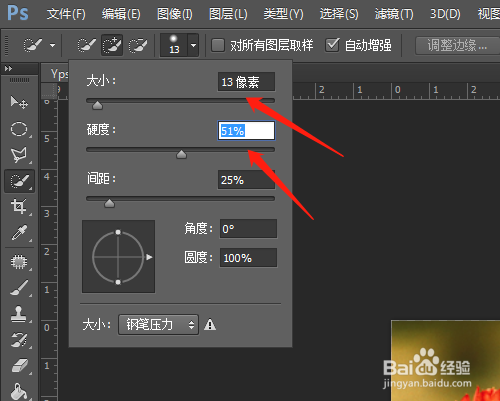The width and height of the screenshot is (500, 401).
Task: Click the hardness slider handle
Action: (x=181, y=154)
